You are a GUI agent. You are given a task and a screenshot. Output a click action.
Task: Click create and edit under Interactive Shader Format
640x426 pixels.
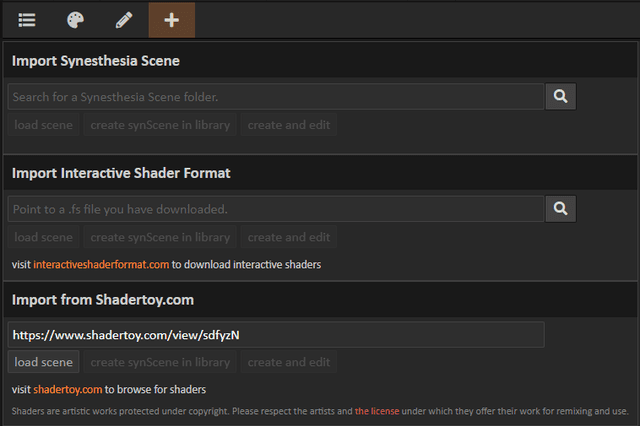tap(288, 237)
